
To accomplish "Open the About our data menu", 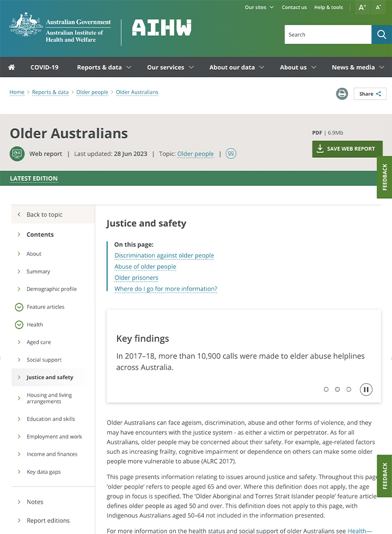I will (x=236, y=68).
